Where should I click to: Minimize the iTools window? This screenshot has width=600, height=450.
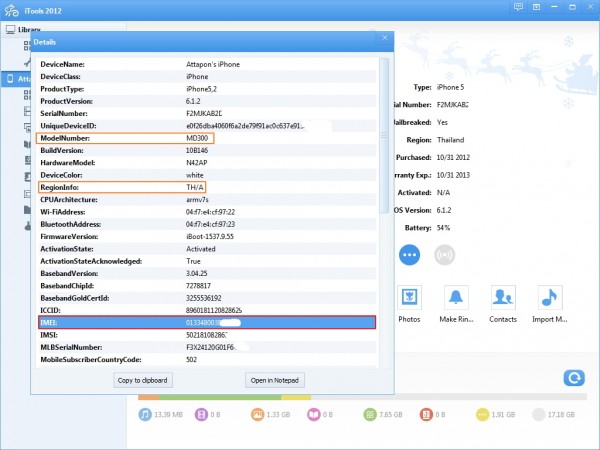(554, 7)
